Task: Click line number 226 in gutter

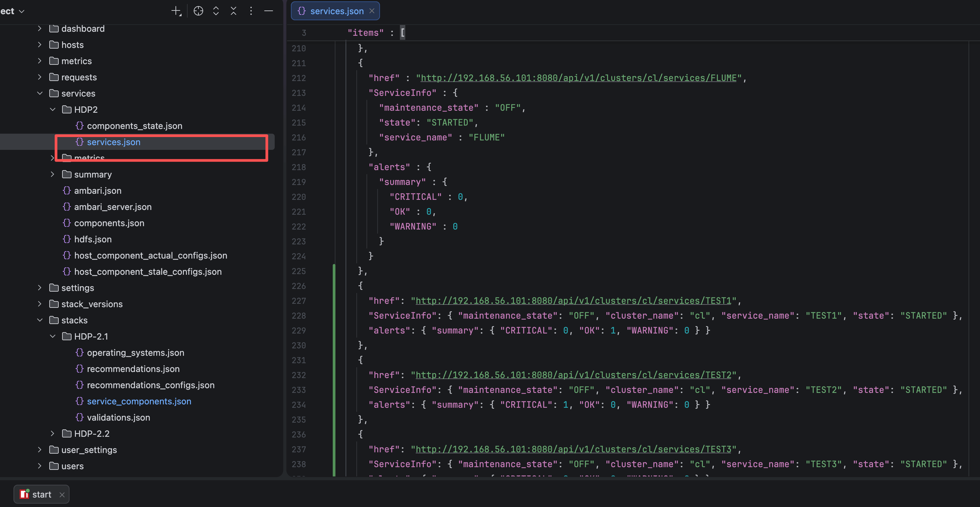Action: 299,286
